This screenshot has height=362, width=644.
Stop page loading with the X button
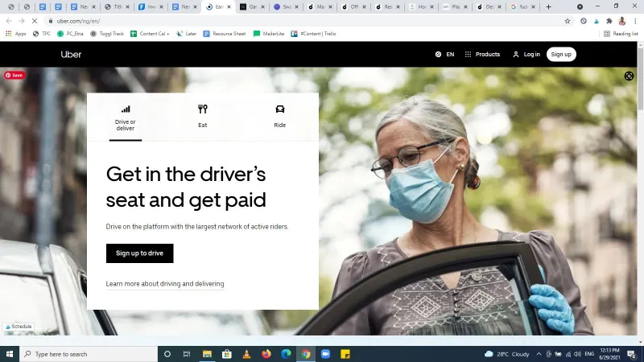point(35,21)
